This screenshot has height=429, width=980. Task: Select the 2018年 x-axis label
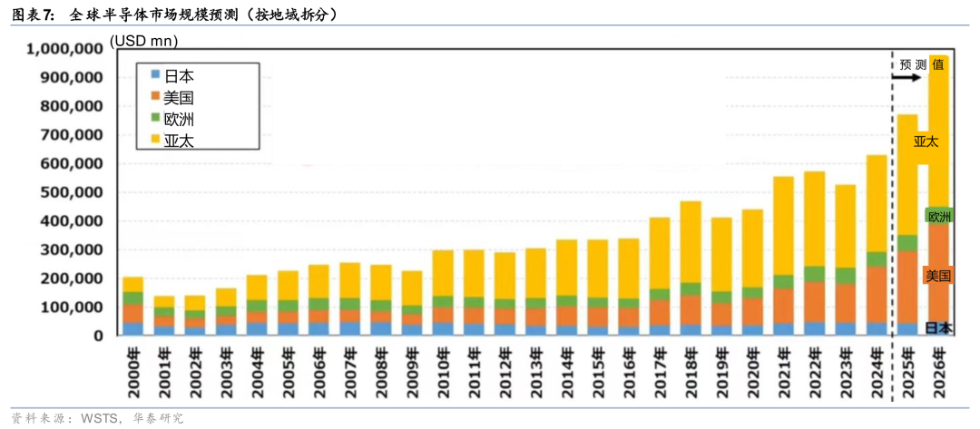click(x=691, y=372)
